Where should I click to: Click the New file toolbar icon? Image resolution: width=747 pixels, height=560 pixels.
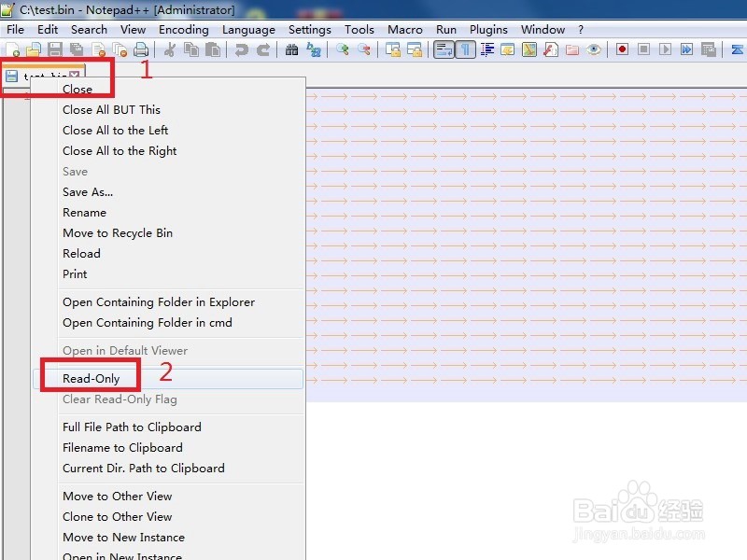(x=12, y=49)
